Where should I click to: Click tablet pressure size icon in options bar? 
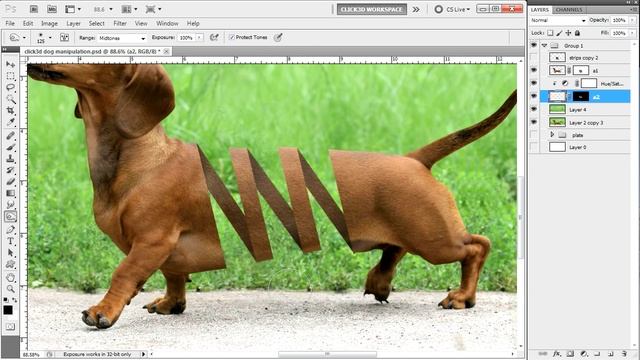[x=278, y=38]
